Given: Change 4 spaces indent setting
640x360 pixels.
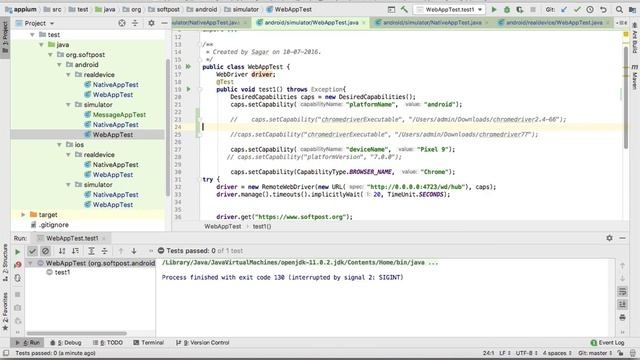Looking at the screenshot, I should pos(557,353).
